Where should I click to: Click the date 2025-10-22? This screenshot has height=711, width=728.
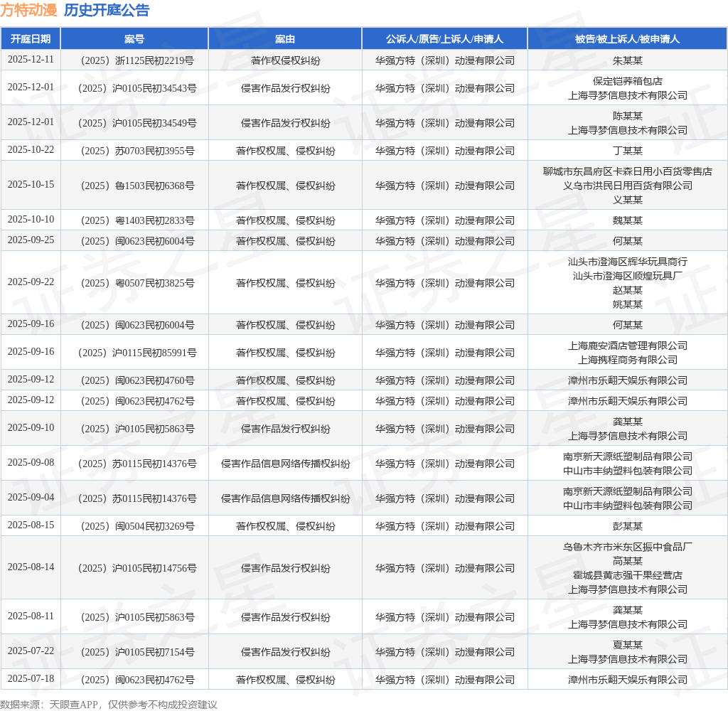(x=31, y=150)
